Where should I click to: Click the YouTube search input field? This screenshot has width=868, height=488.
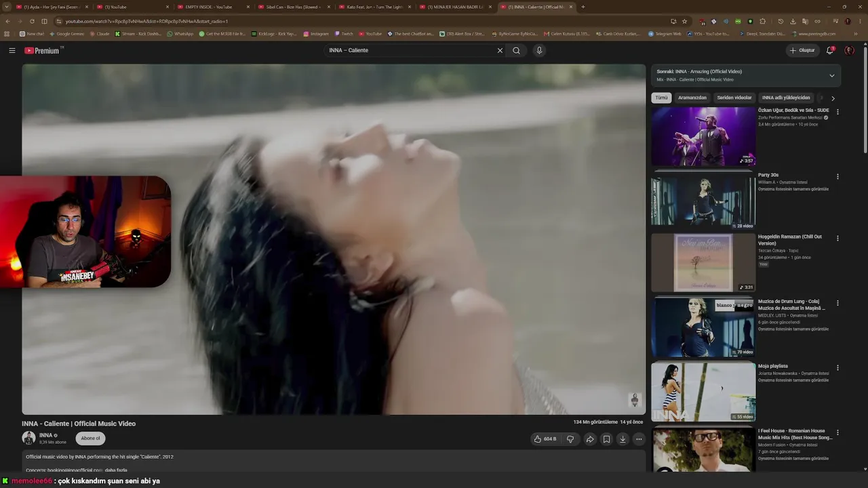pos(410,50)
